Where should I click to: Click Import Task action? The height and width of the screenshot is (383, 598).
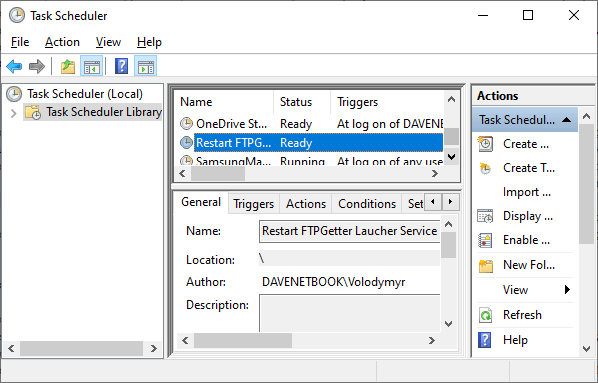point(527,192)
